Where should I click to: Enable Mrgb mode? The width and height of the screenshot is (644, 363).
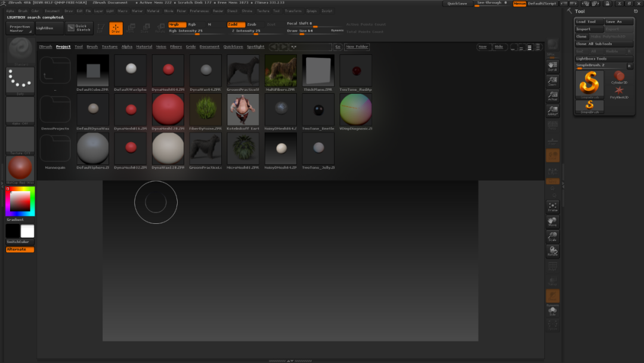pos(177,24)
